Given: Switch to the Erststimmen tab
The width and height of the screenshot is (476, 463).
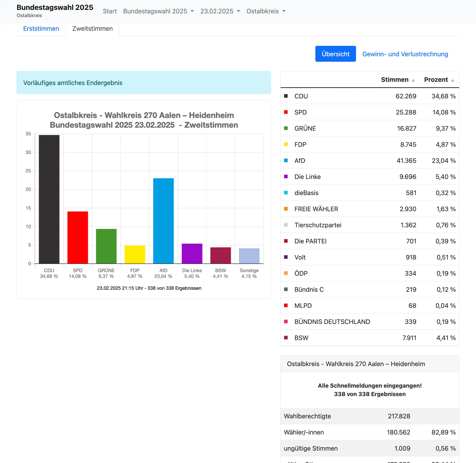Looking at the screenshot, I should 41,29.
